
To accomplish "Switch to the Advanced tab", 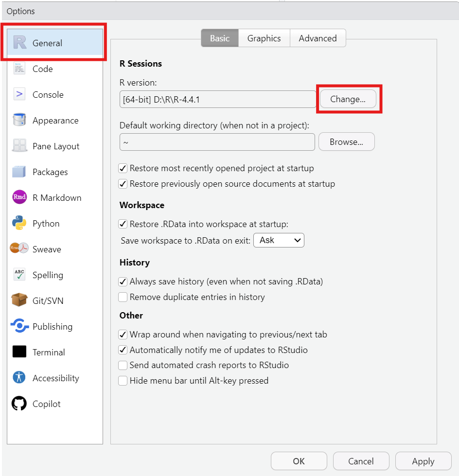I will pos(318,38).
